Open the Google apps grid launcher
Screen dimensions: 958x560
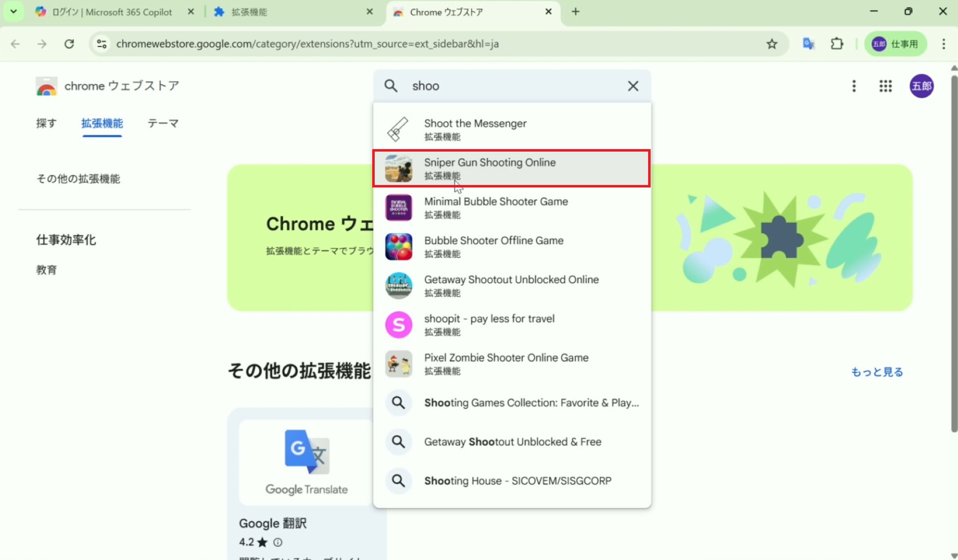(x=885, y=86)
